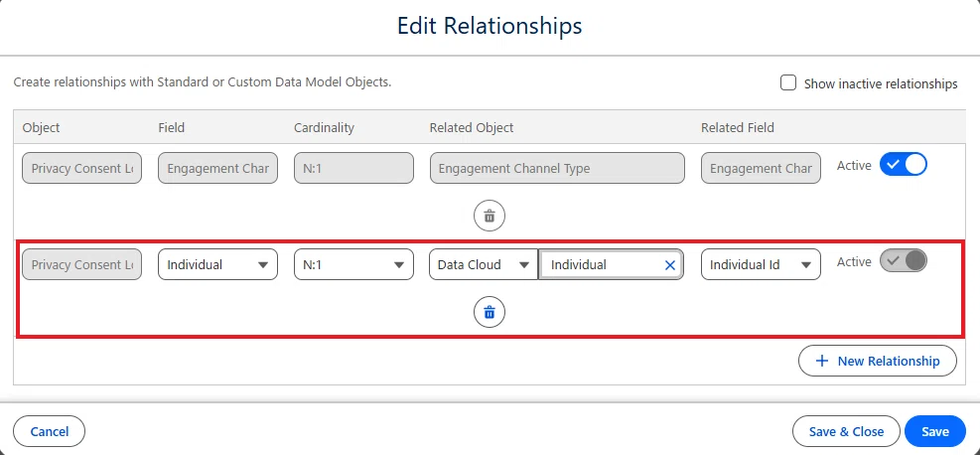The width and height of the screenshot is (980, 455).
Task: Click the Create relationships description text
Action: (x=203, y=81)
